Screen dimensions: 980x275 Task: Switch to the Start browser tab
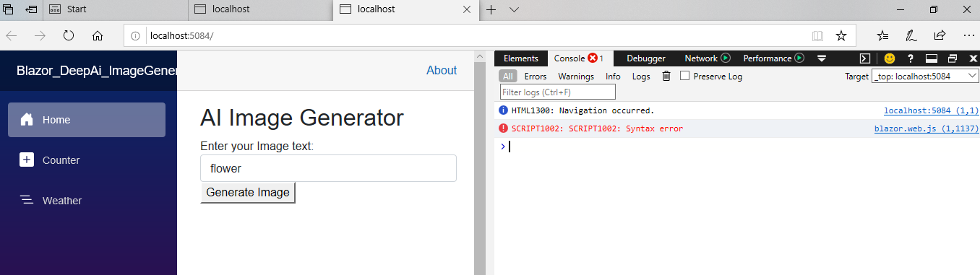point(115,9)
